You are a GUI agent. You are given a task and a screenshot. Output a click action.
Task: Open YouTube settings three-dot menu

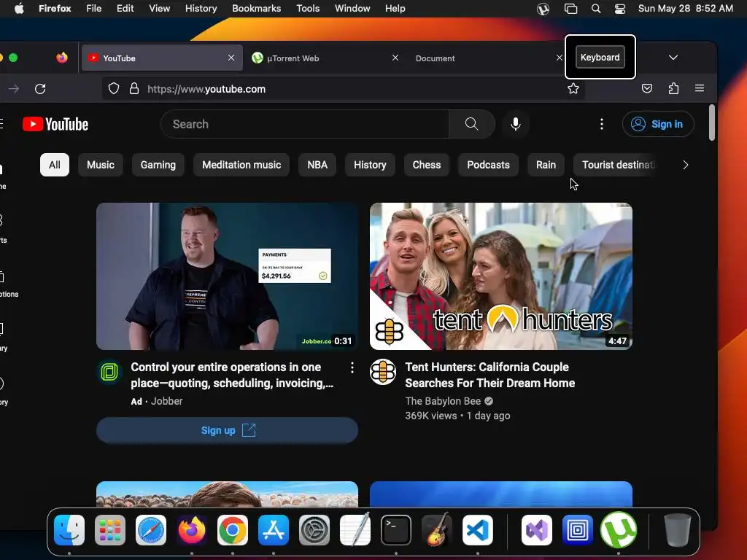coord(602,124)
